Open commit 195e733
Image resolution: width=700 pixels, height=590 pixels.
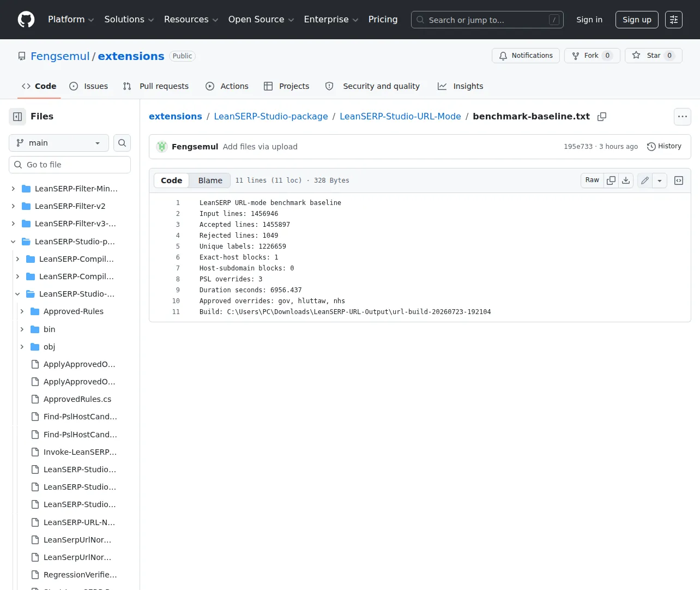pyautogui.click(x=578, y=147)
